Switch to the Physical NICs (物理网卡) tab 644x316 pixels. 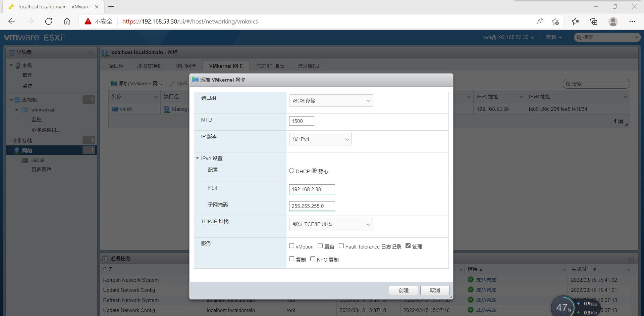[x=185, y=66]
